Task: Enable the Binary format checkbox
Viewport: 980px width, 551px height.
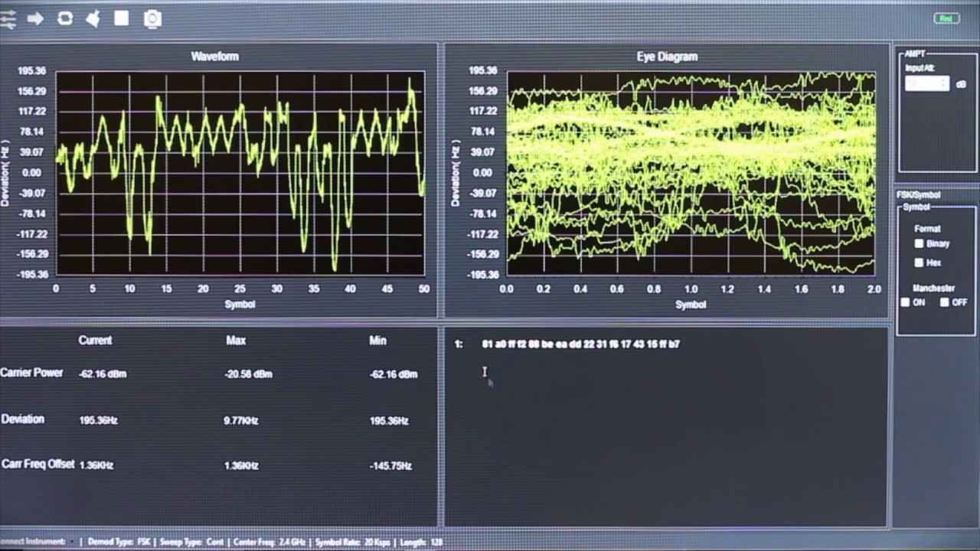Action: [x=919, y=243]
